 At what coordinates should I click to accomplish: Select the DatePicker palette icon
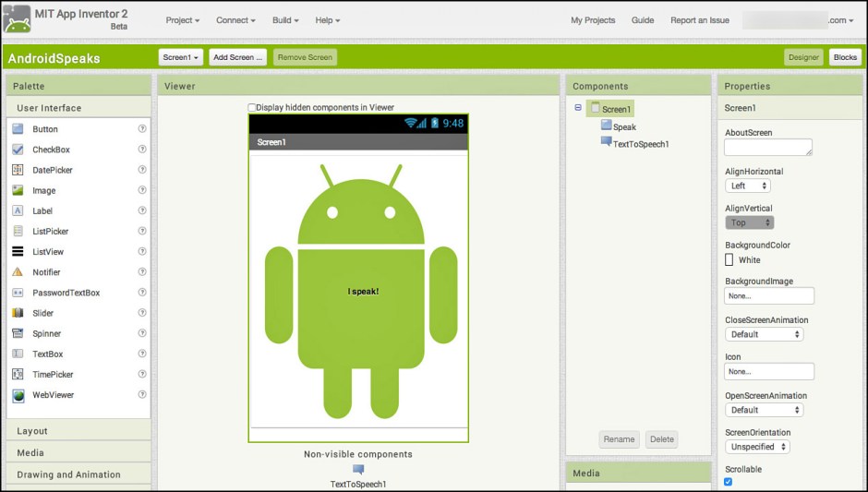tap(18, 170)
